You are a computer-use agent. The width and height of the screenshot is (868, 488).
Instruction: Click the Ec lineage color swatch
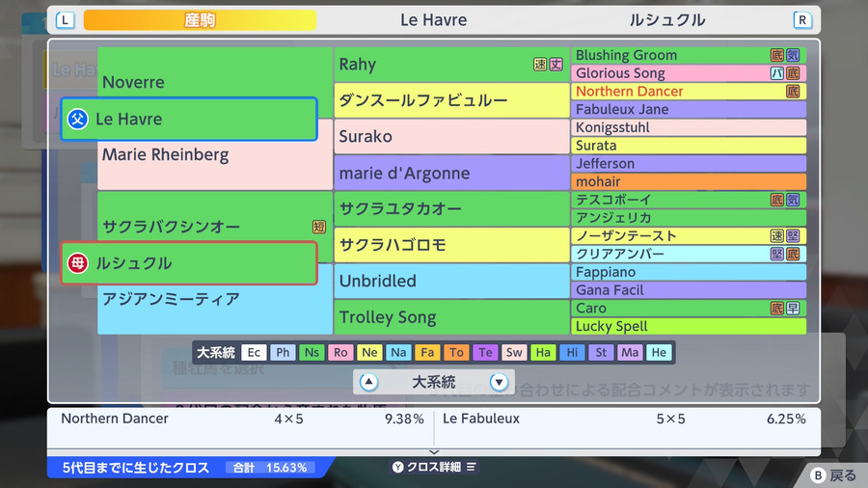point(254,352)
